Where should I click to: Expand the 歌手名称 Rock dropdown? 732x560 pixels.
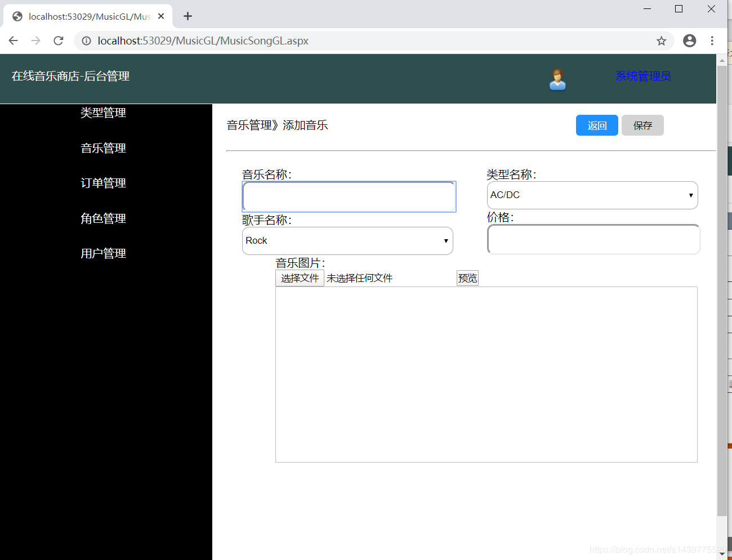[347, 241]
